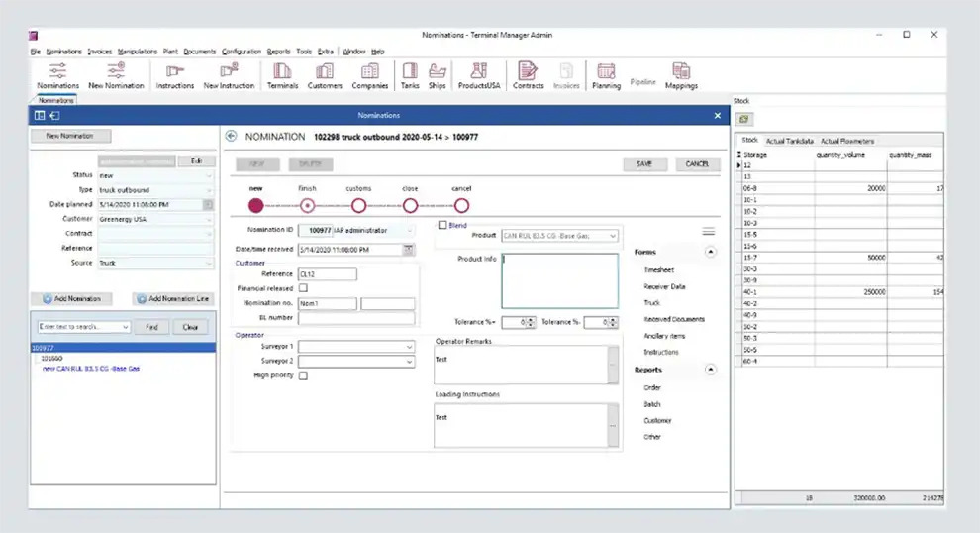Open the Terminals toolbar icon
The height and width of the screenshot is (533, 980).
point(282,75)
